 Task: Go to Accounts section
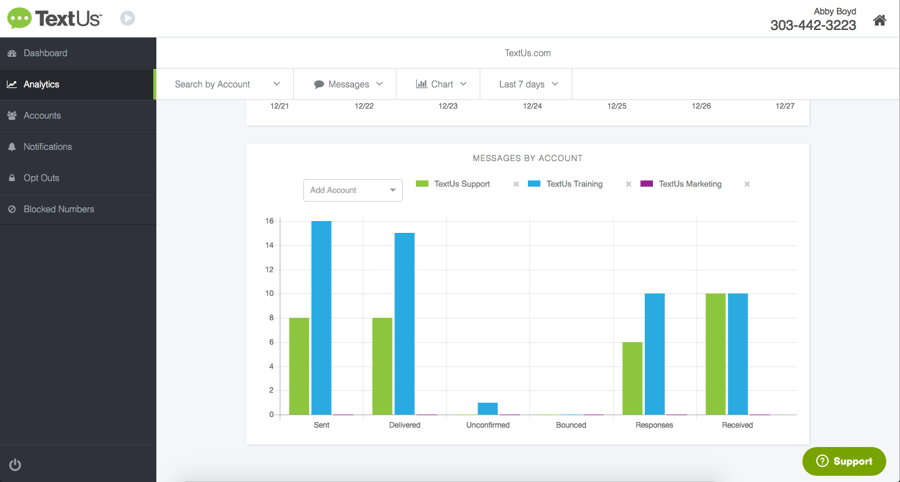(x=78, y=116)
